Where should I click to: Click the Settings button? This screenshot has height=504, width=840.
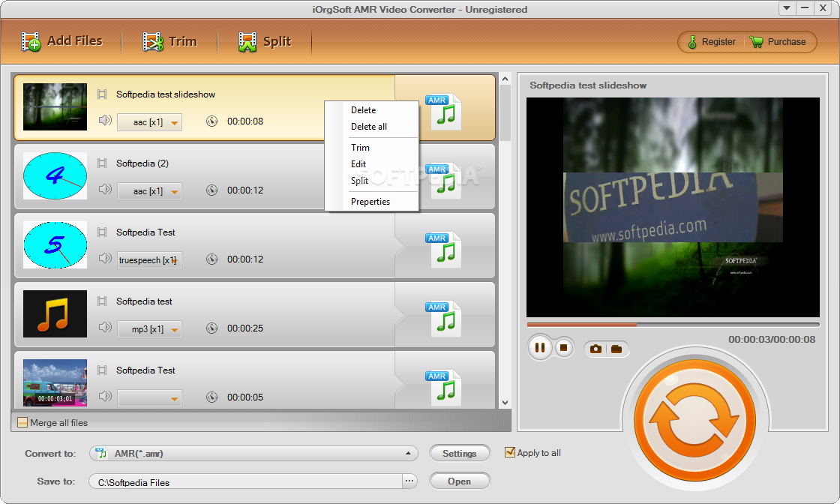coord(460,454)
